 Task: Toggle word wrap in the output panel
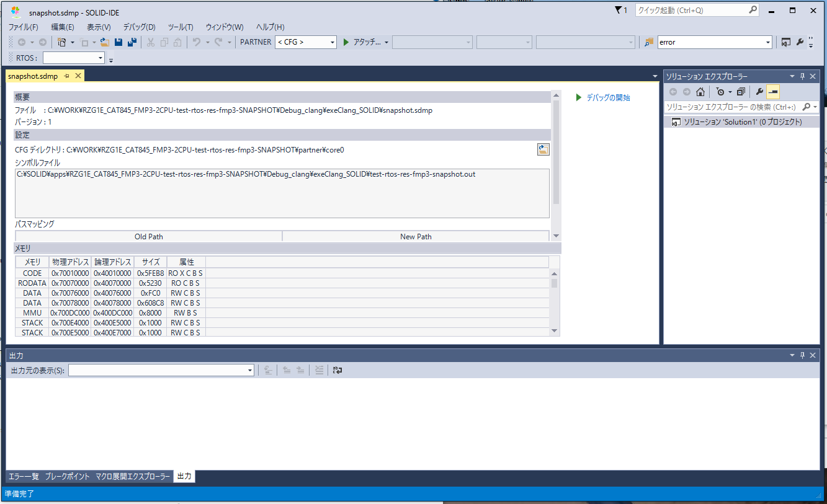(338, 370)
